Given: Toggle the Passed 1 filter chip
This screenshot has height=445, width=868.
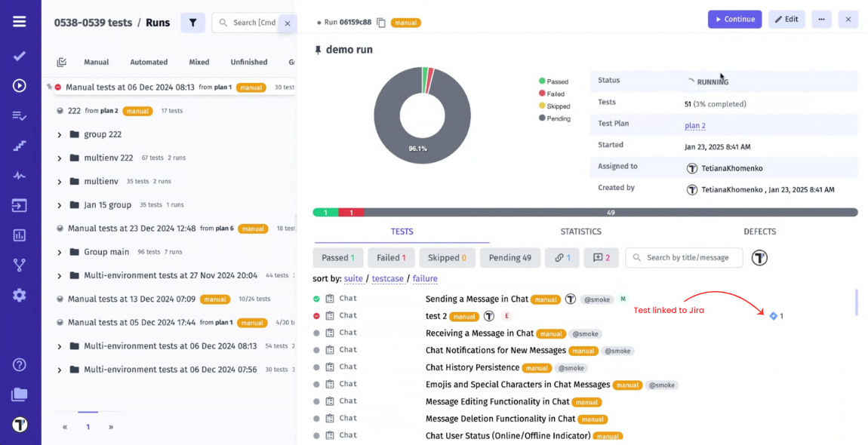Looking at the screenshot, I should pyautogui.click(x=337, y=257).
